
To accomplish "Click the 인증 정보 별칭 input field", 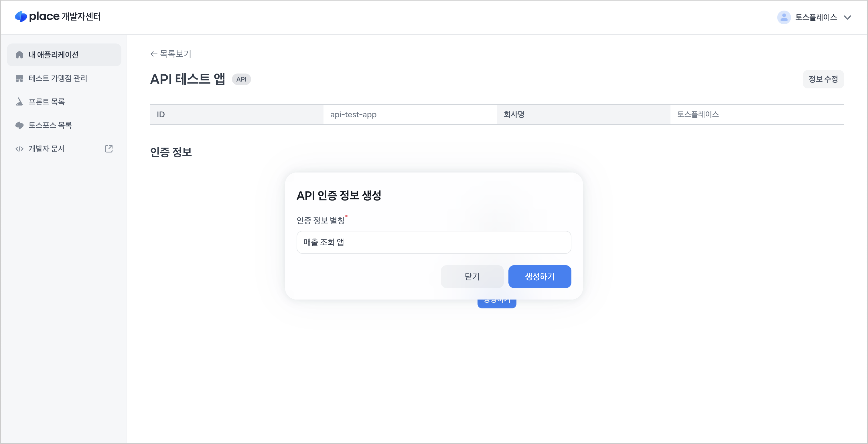I will (x=434, y=242).
